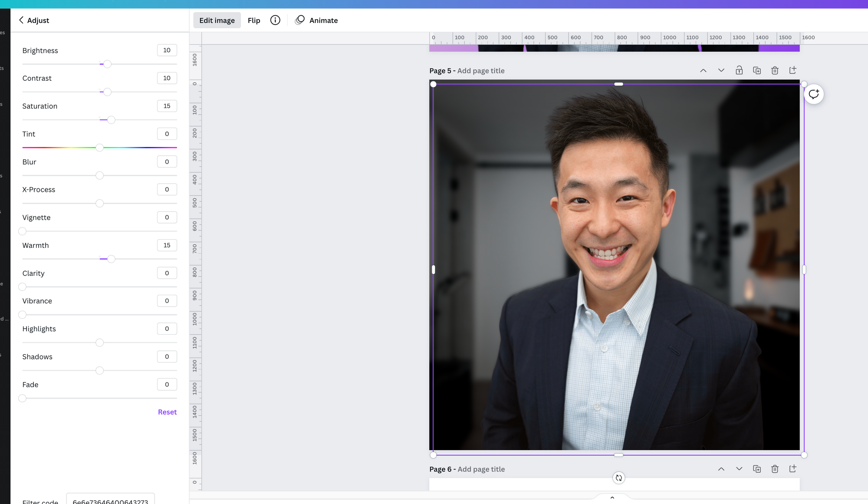Move Page 5 down

point(721,70)
